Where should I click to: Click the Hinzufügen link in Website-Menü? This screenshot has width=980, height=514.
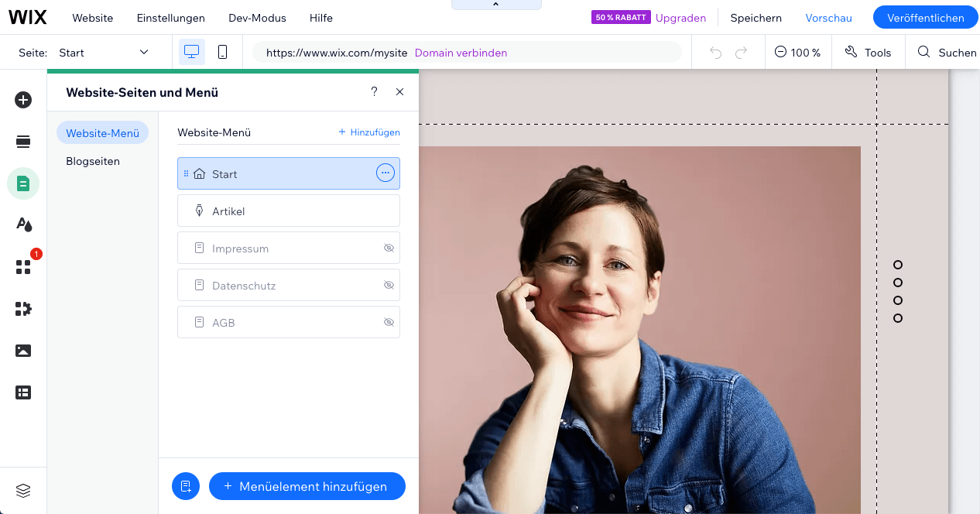[x=369, y=132]
